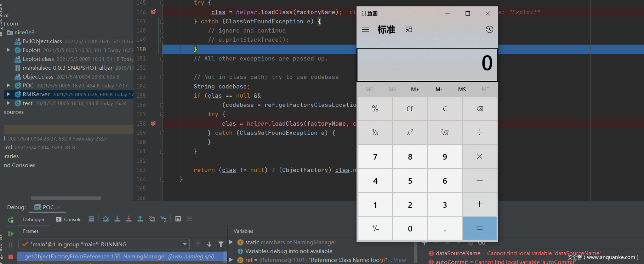Stop the debug session with red square
The width and height of the screenshot is (644, 264).
coord(11,257)
